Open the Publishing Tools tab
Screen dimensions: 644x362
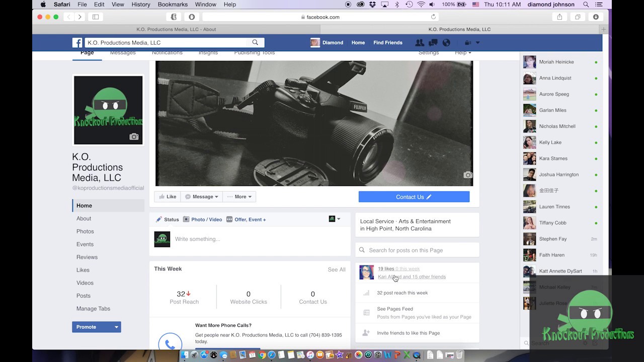255,53
